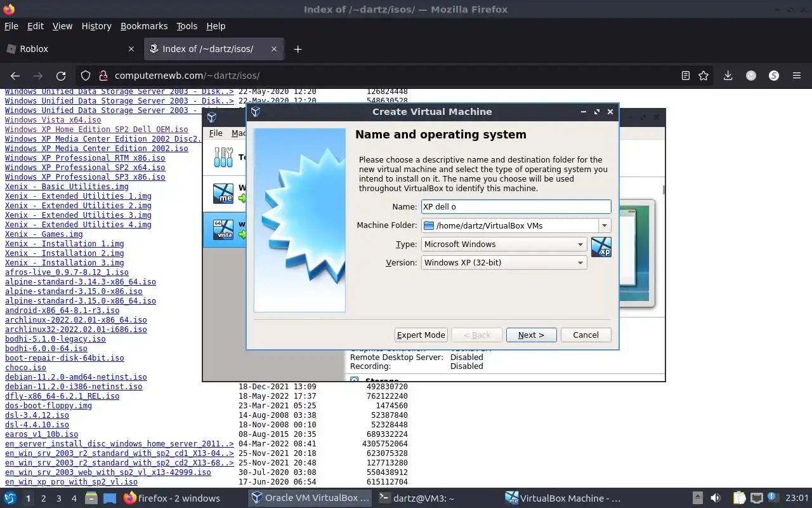
Task: Open the Windows Vista x64.iso link
Action: click(53, 120)
